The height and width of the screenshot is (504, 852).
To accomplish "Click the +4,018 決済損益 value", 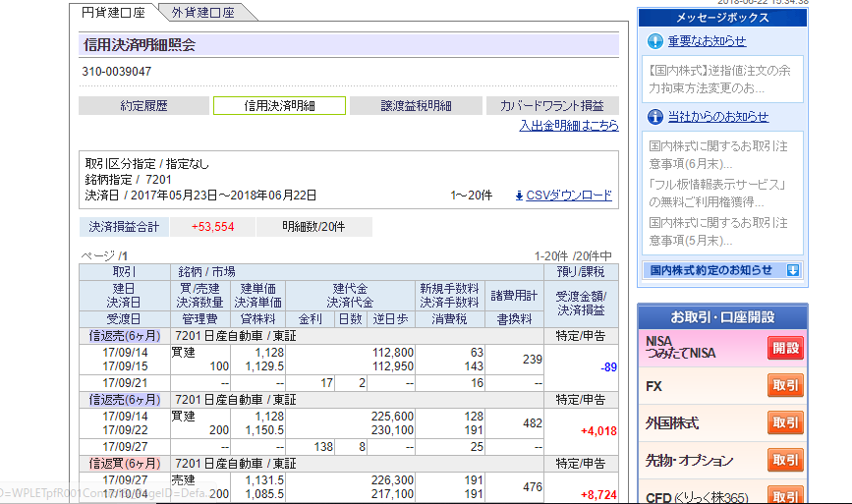I will click(x=598, y=431).
